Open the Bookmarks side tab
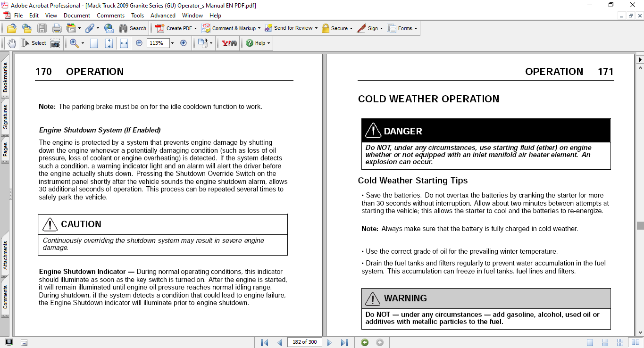This screenshot has width=644, height=348. click(5, 78)
